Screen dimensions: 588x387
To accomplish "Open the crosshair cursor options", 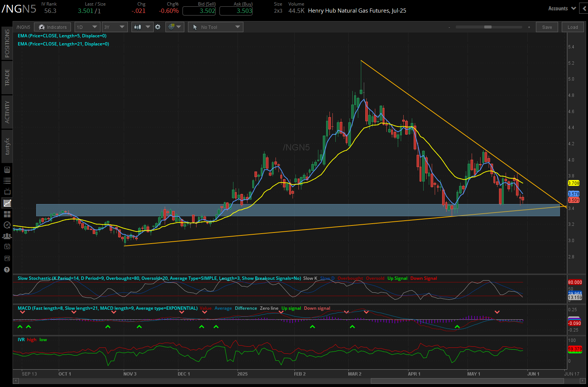I will click(x=175, y=27).
